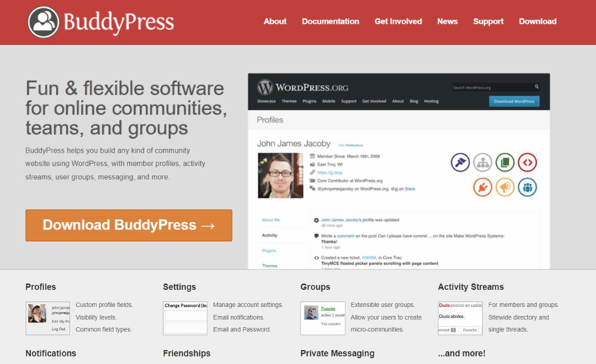Click the yellow megaphone badge icon

click(505, 187)
